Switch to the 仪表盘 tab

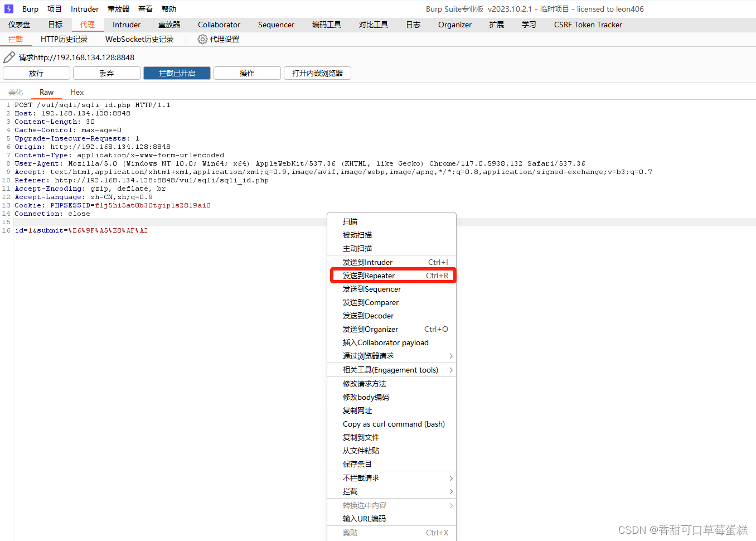click(20, 25)
